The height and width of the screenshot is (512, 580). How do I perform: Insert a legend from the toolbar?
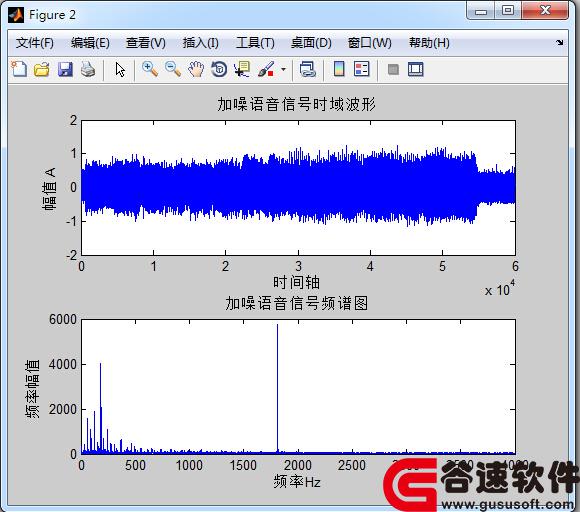pos(361,69)
